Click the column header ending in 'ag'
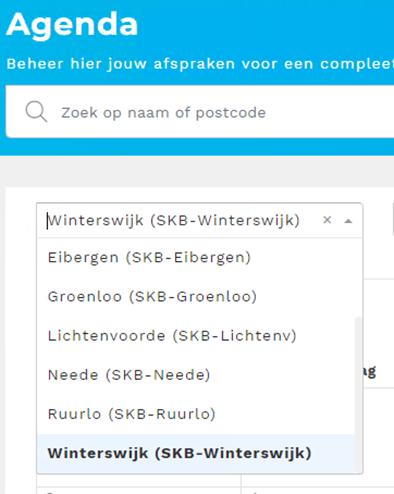Viewport: 394px width, 494px height. tap(369, 372)
